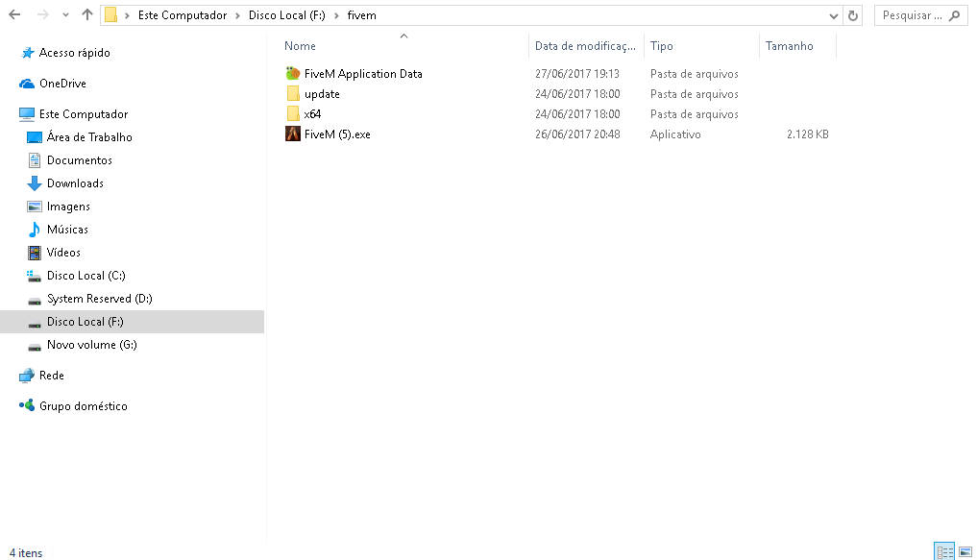Open Novo volume (G:) drive
Image resolution: width=977 pixels, height=560 pixels.
click(x=91, y=345)
